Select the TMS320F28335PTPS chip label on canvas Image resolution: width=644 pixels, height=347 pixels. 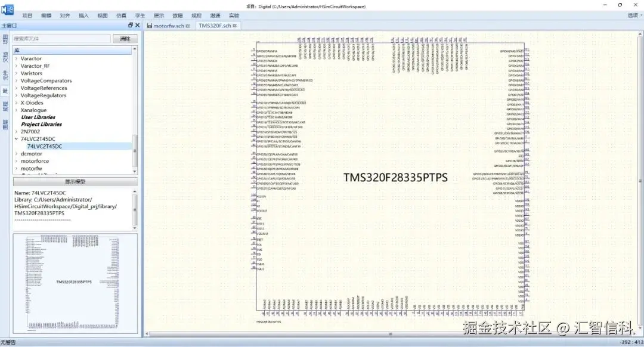point(395,178)
